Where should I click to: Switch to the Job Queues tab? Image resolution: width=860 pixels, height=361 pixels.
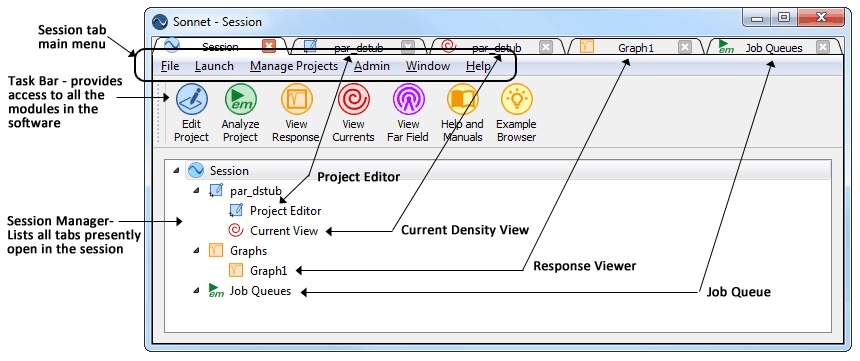(x=773, y=47)
